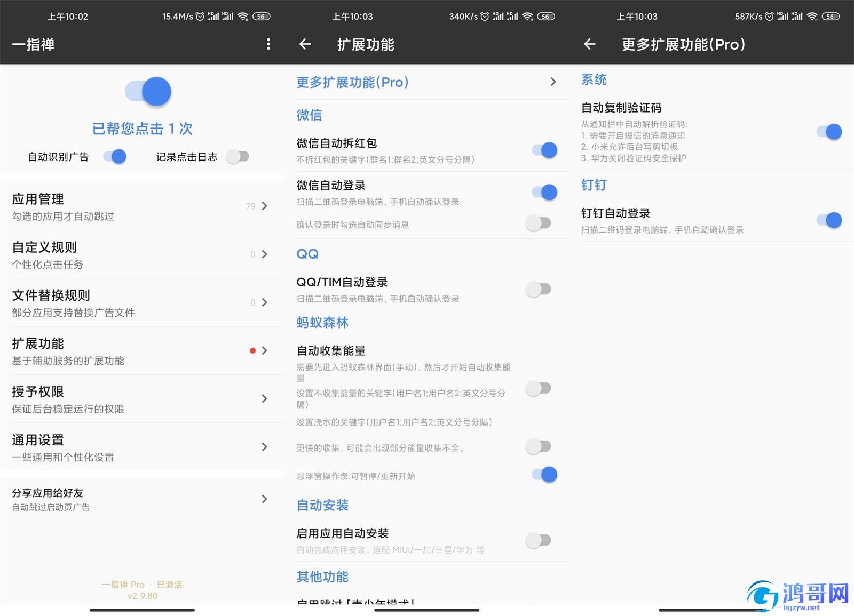This screenshot has height=616, width=854.
Task: Enable QQ/TIM自动登录 switch
Action: (538, 289)
